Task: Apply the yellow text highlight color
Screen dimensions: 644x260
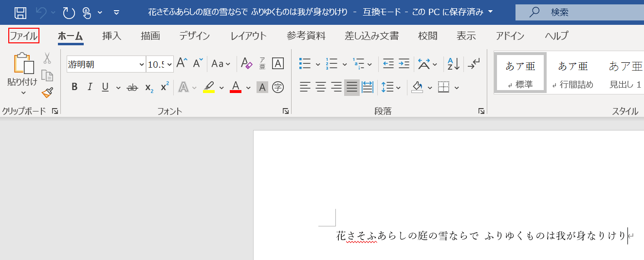Action: click(209, 88)
